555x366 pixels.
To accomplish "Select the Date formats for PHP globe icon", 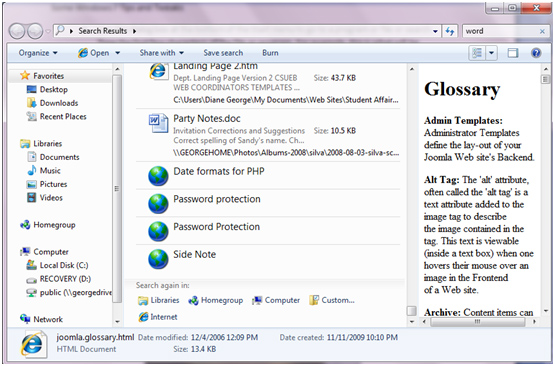I will [x=158, y=176].
